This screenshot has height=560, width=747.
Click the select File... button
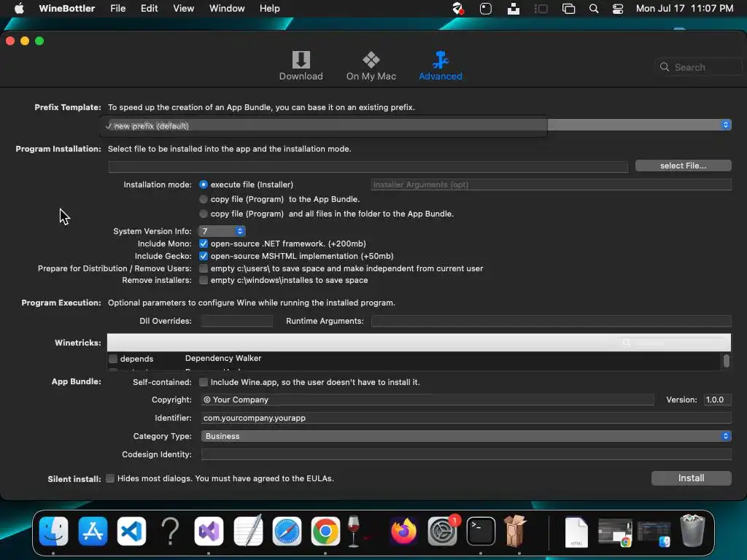pyautogui.click(x=683, y=166)
